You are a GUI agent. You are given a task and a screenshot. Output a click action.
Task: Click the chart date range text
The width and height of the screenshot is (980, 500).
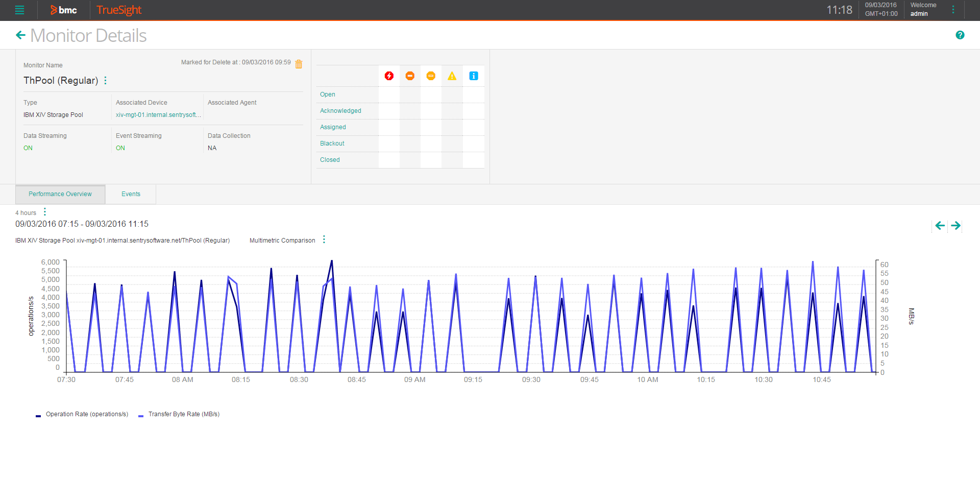82,224
